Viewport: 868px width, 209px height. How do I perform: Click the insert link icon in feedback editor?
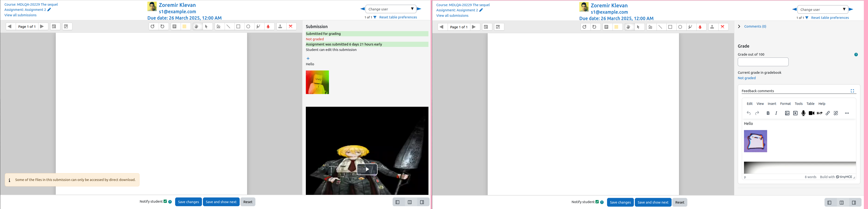coord(828,114)
